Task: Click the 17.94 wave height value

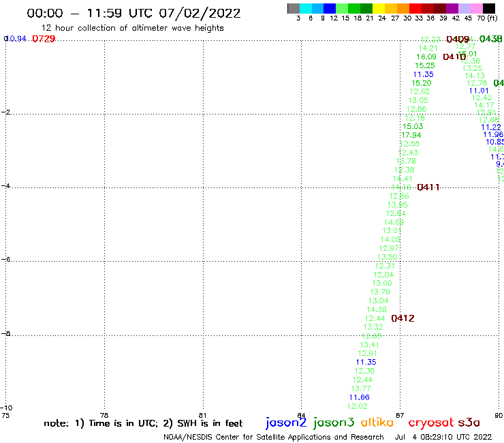Action: [x=411, y=135]
